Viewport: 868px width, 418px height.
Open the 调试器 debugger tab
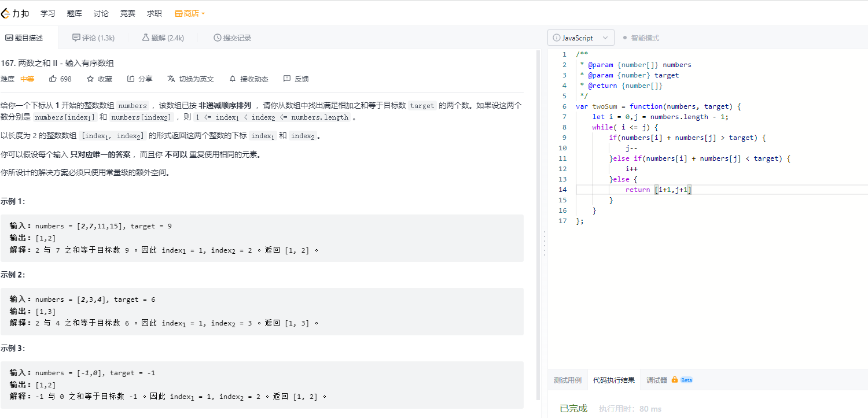[657, 380]
